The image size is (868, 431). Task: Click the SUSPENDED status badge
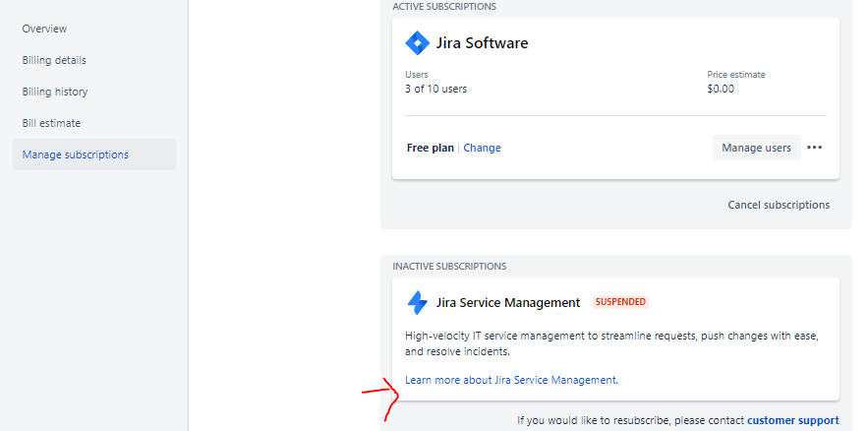pyautogui.click(x=620, y=302)
